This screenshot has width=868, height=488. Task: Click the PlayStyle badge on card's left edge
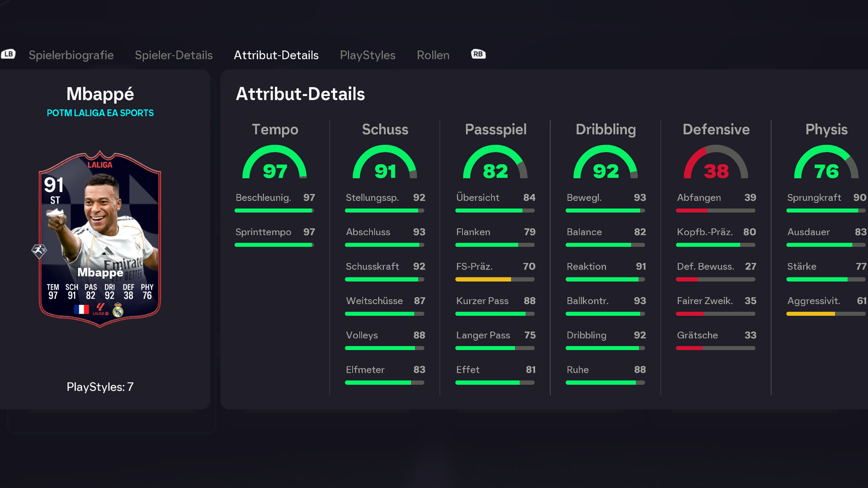click(x=39, y=251)
